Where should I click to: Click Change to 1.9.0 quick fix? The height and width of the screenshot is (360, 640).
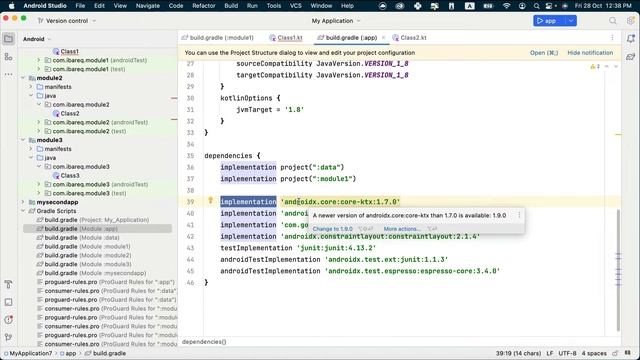[x=332, y=229]
